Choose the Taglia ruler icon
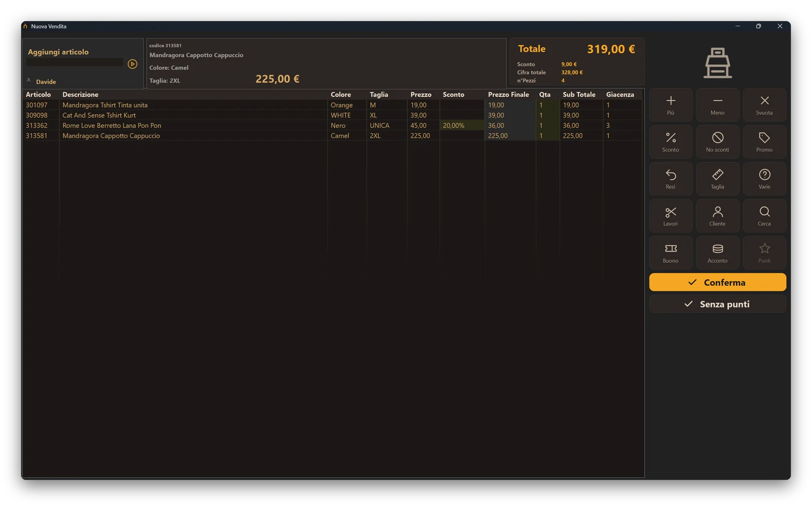This screenshot has width=812, height=507. pyautogui.click(x=718, y=175)
